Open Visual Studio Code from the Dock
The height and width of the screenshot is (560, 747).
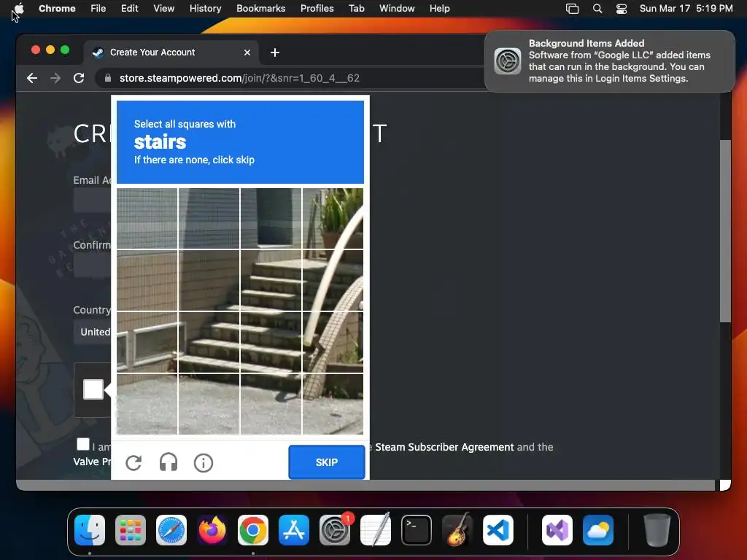coord(498,530)
